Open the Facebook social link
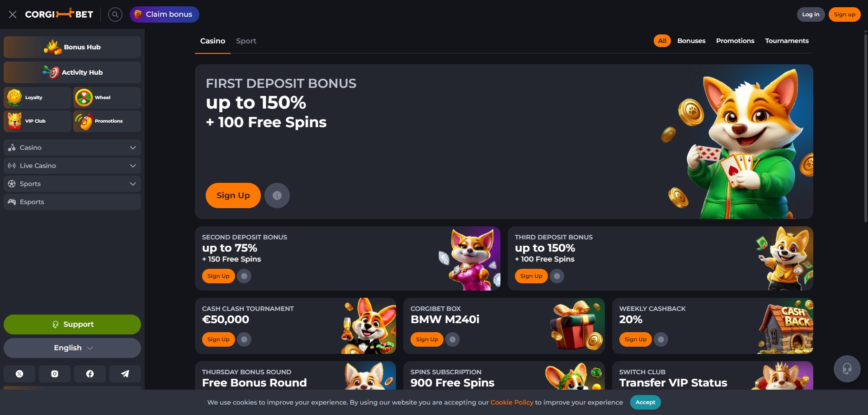 (x=90, y=374)
